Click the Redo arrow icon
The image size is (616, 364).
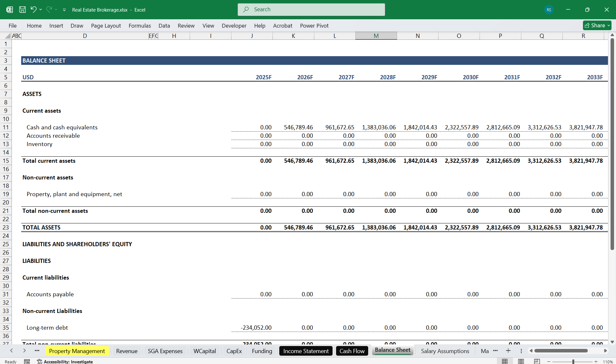[49, 10]
